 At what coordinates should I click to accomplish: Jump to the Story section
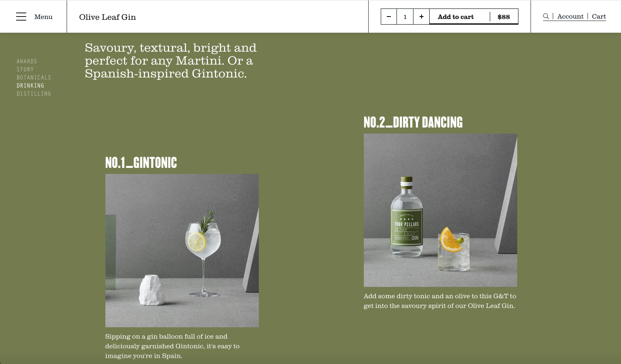click(25, 69)
